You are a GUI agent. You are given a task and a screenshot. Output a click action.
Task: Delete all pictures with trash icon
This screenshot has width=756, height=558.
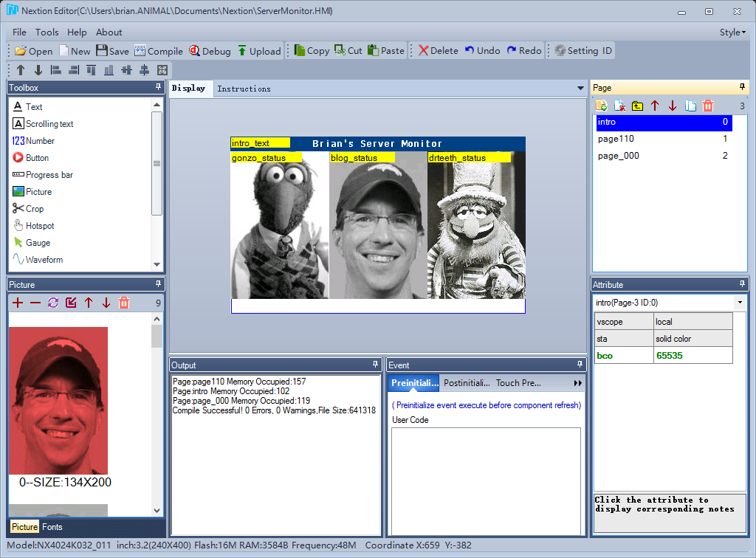(x=124, y=303)
